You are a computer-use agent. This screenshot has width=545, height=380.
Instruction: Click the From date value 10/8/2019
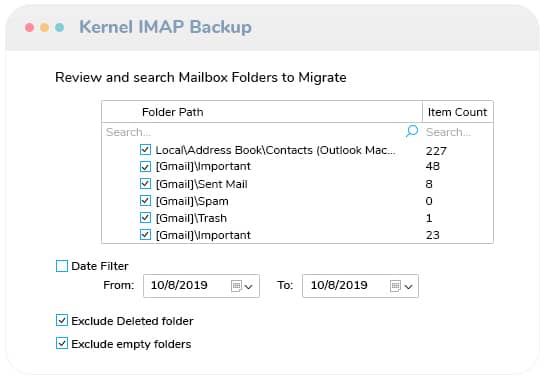coord(179,285)
